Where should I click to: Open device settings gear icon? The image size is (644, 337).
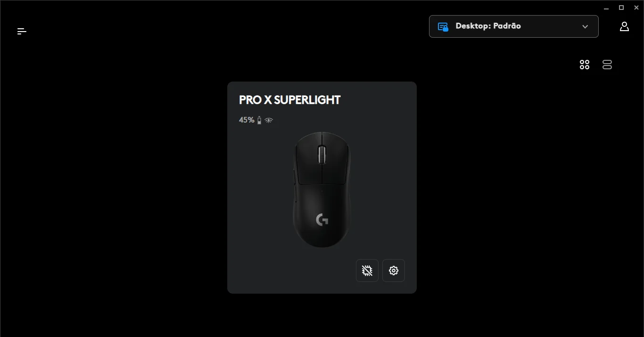point(394,271)
